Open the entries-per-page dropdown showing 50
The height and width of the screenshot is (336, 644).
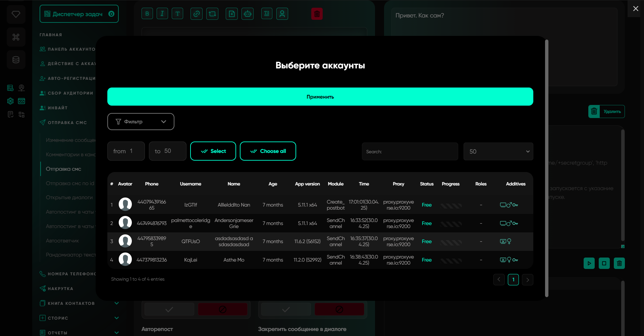pyautogui.click(x=498, y=152)
